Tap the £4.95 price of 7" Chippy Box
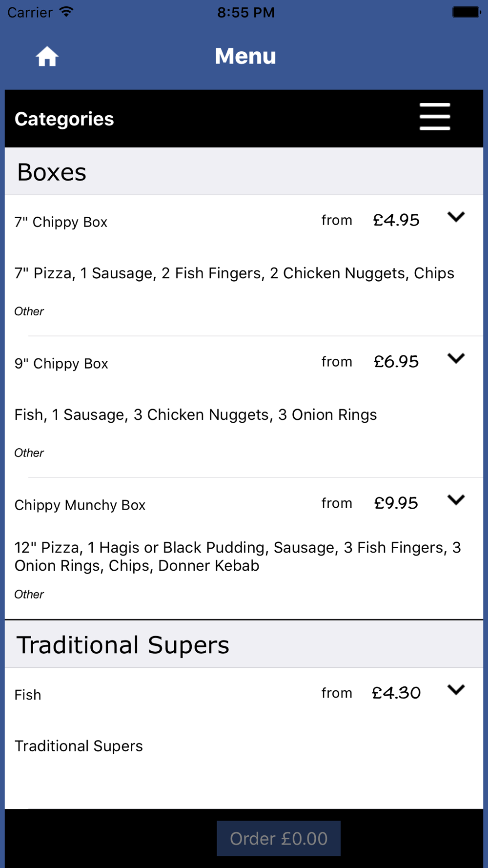Image resolution: width=488 pixels, height=868 pixels. click(x=396, y=220)
